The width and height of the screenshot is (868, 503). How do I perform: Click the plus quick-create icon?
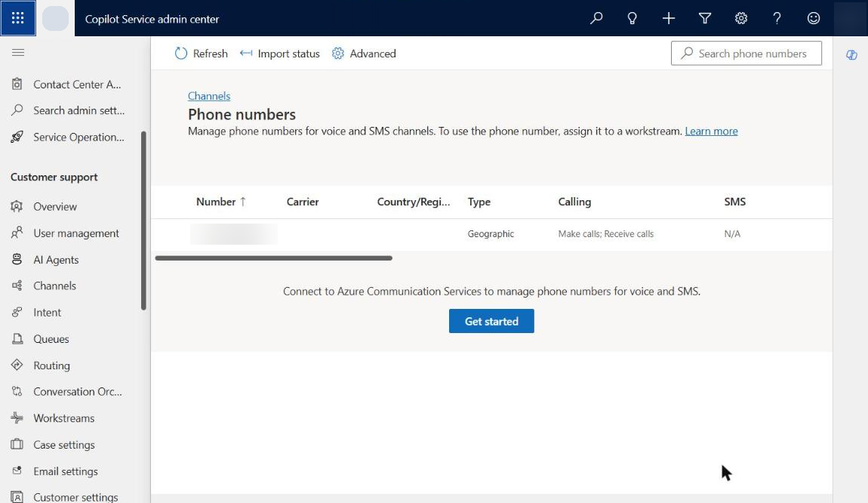tap(668, 18)
